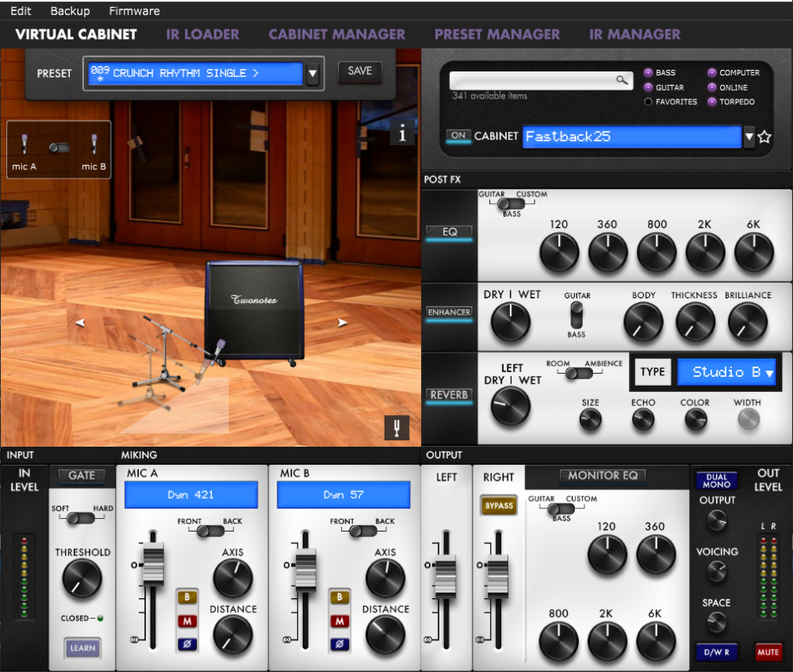Click the search magnifier in cabinet search

(x=622, y=80)
